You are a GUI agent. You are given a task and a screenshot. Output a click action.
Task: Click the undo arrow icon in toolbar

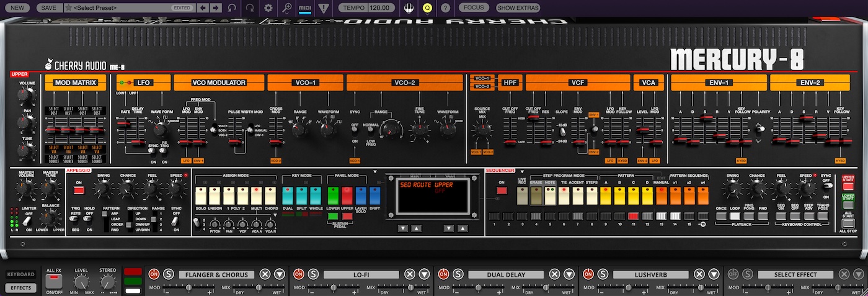(232, 8)
